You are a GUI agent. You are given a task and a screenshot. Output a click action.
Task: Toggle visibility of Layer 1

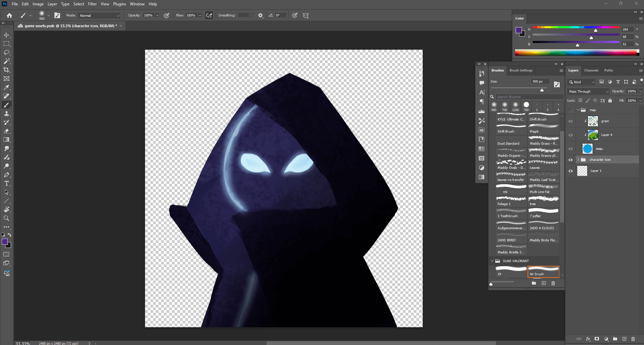pyautogui.click(x=570, y=171)
